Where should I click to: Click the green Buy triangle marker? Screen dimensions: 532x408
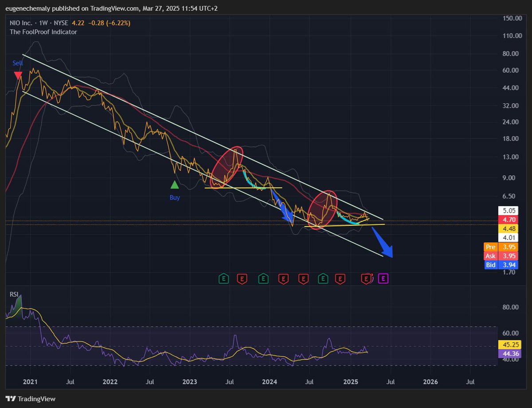point(175,183)
